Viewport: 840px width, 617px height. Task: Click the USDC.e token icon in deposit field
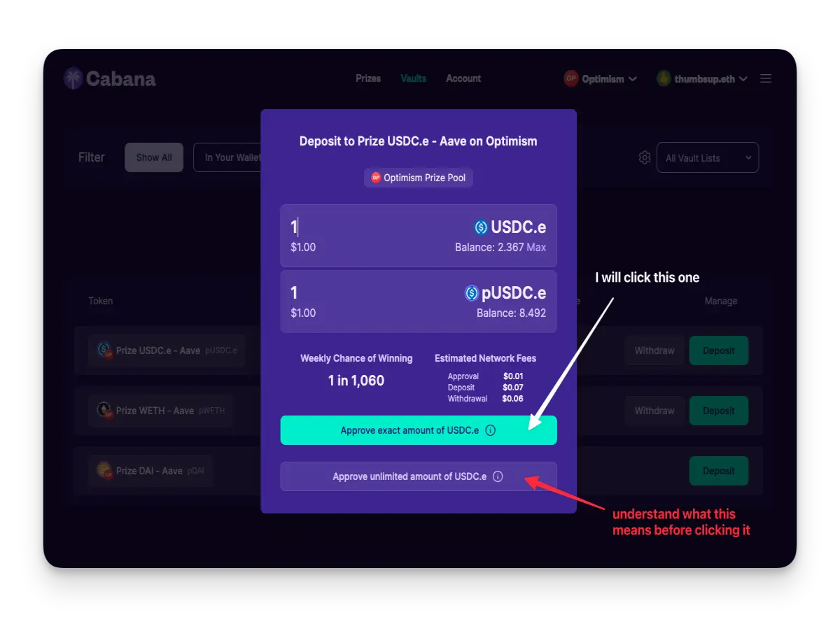click(x=480, y=227)
